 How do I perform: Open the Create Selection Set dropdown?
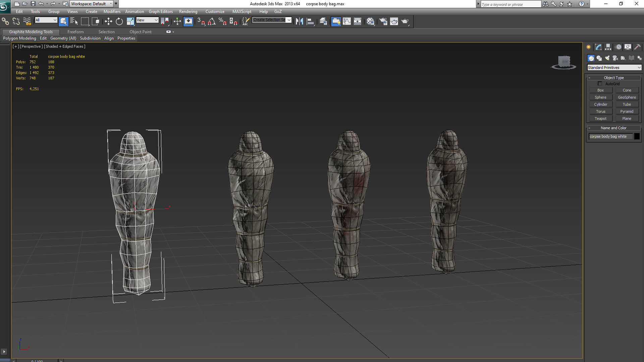272,20
